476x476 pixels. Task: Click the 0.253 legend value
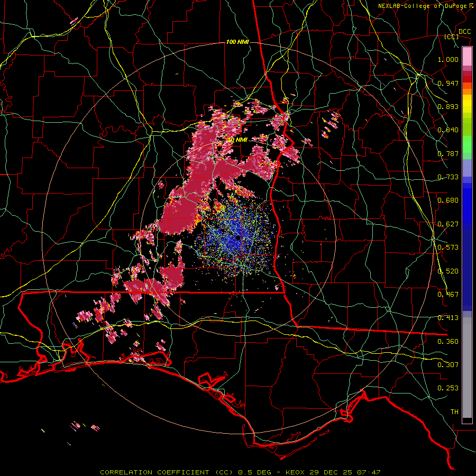click(448, 388)
